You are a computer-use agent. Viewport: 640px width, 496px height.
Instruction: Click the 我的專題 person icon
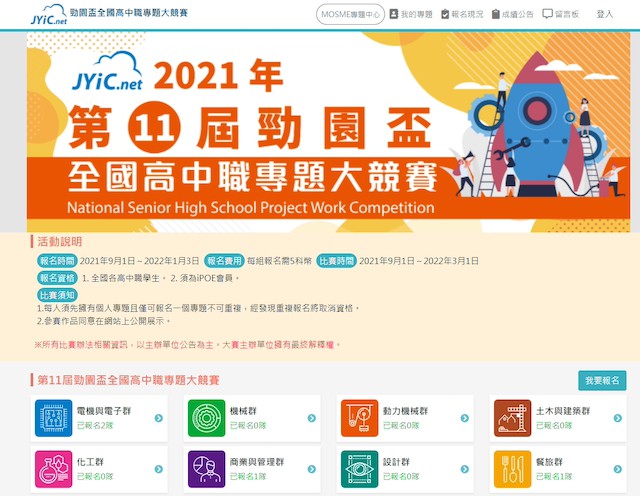[393, 14]
